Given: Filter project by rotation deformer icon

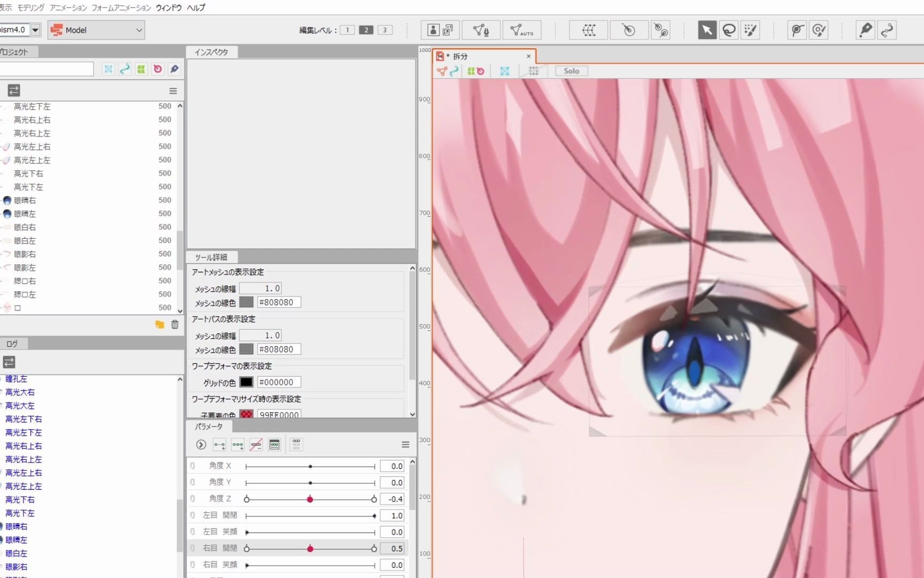Looking at the screenshot, I should coord(158,69).
